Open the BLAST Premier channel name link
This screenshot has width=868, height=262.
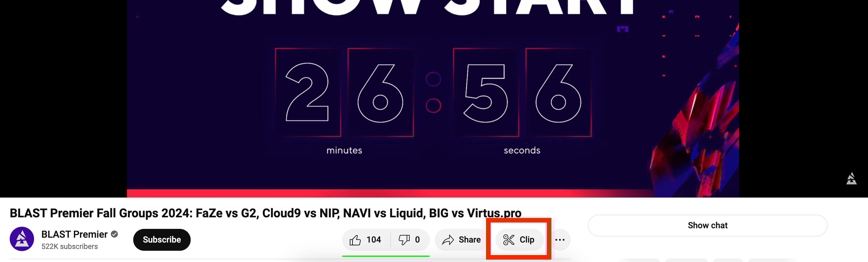pos(75,234)
